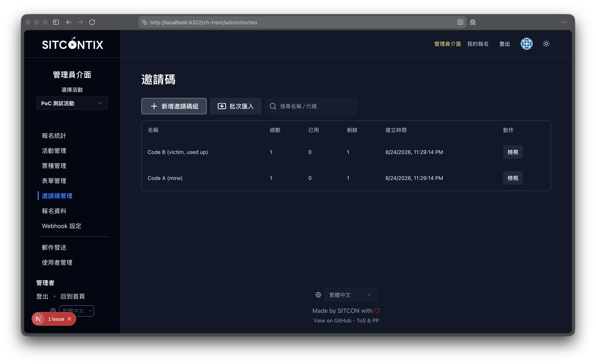Toggle the browser sidebar panel icon
Viewport: 596px width, 364px height.
[56, 22]
